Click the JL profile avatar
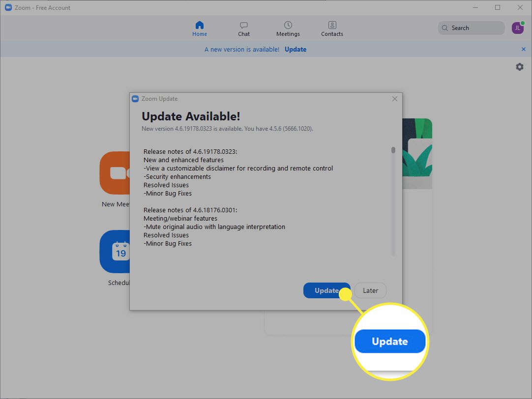 coord(517,28)
